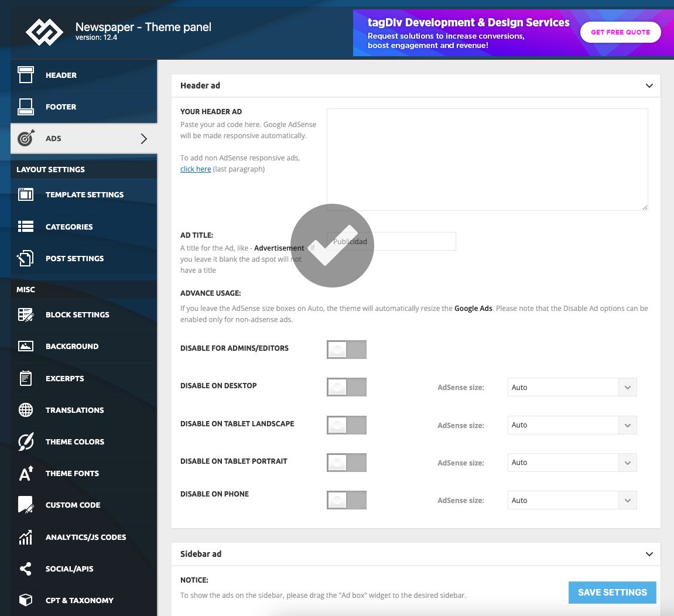The width and height of the screenshot is (674, 616).
Task: Open the Header menu item
Action: tap(84, 75)
